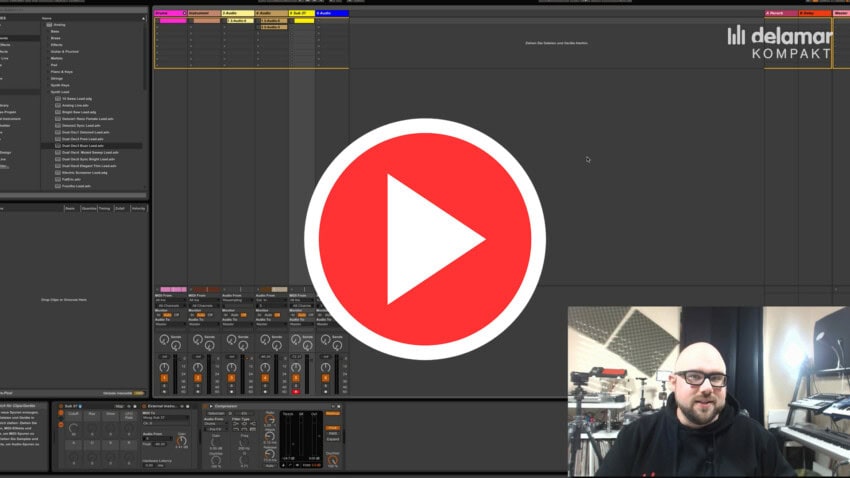The image size is (850, 478).
Task: Click the Sub 37 device hot-swap icon
Action: click(128, 406)
